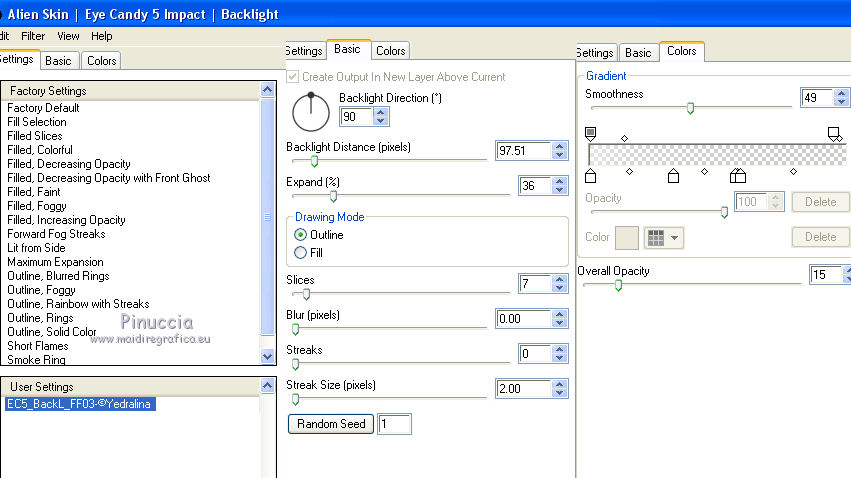The image size is (851, 478).
Task: Select Filled Slices preset
Action: pos(35,136)
